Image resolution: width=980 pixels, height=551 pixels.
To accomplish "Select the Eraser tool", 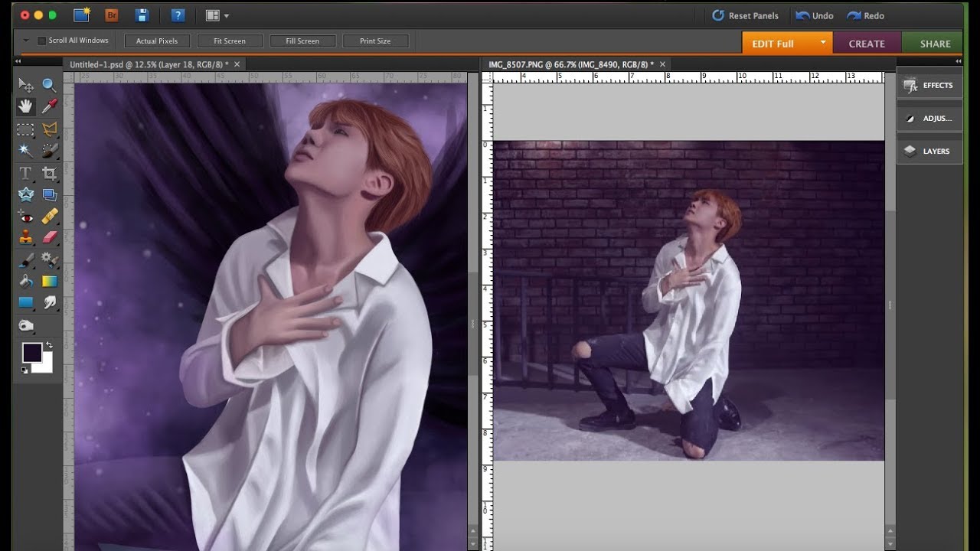I will click(x=49, y=237).
